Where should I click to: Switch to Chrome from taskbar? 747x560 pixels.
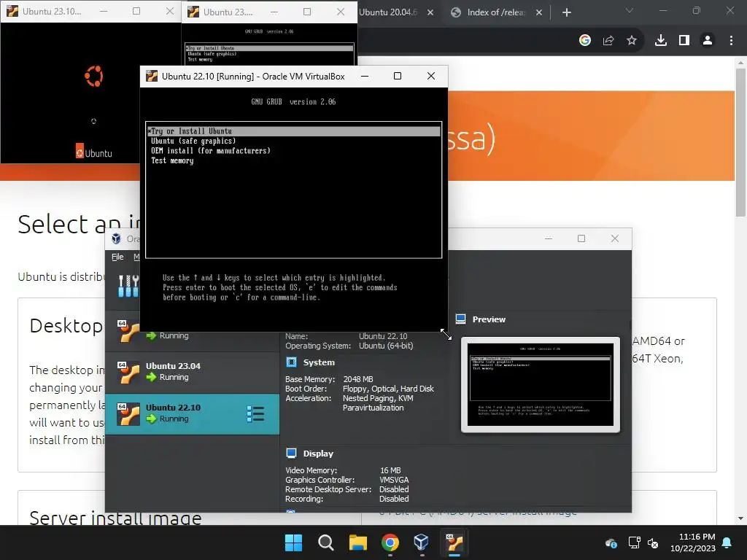coord(390,542)
